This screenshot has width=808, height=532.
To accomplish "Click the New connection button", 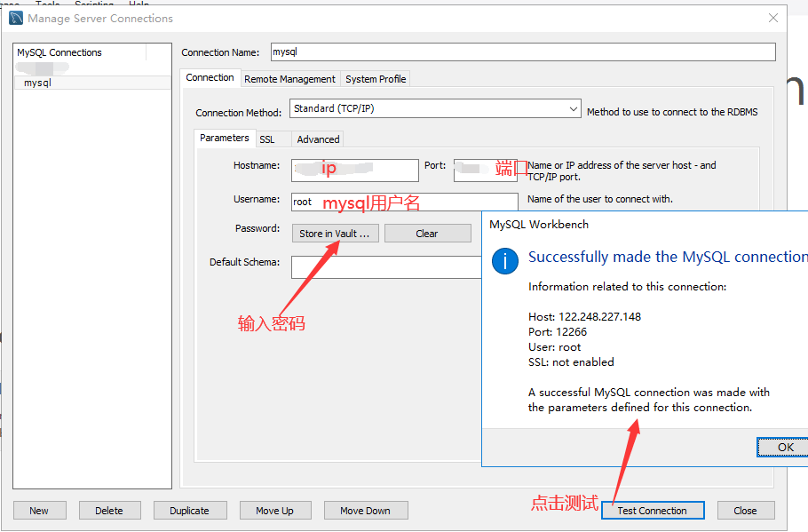I will tap(39, 511).
